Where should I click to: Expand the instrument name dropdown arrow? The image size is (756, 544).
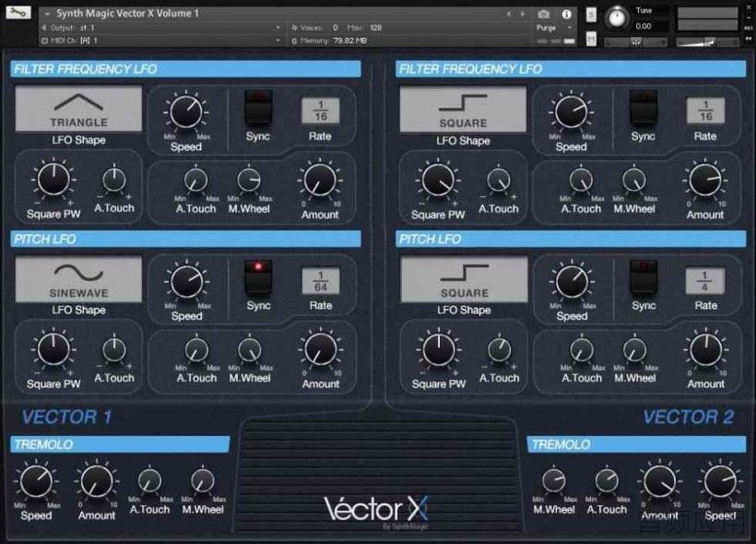click(47, 14)
